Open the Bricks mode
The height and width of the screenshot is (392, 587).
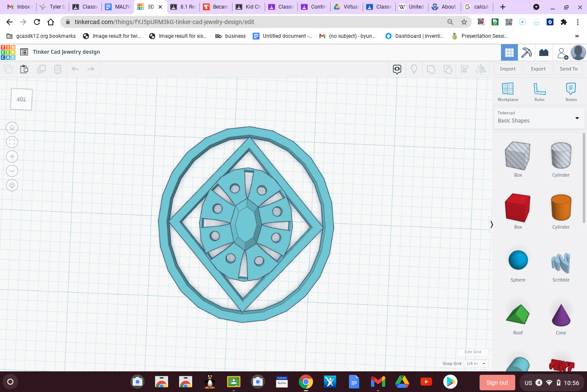point(544,52)
